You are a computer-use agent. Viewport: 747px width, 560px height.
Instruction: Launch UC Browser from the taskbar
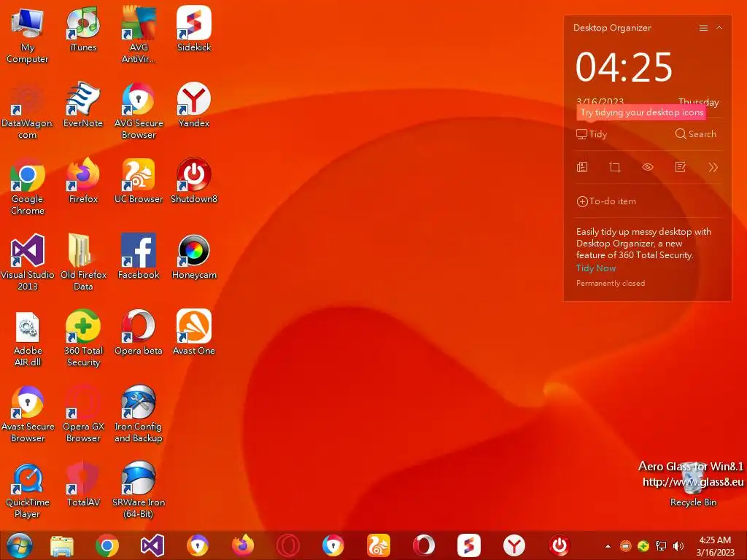tap(379, 545)
